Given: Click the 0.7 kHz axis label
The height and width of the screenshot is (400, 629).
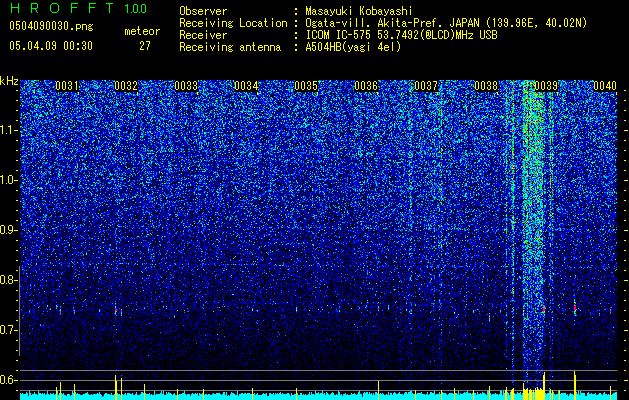Looking at the screenshot, I should pos(7,330).
